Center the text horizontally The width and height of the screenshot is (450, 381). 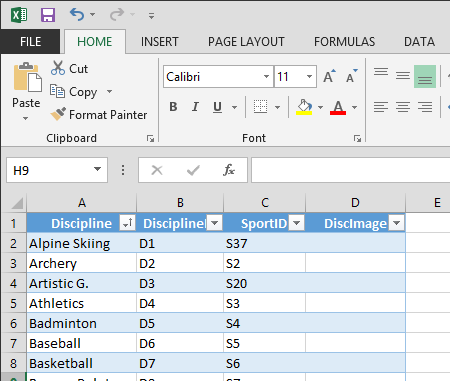pyautogui.click(x=403, y=107)
